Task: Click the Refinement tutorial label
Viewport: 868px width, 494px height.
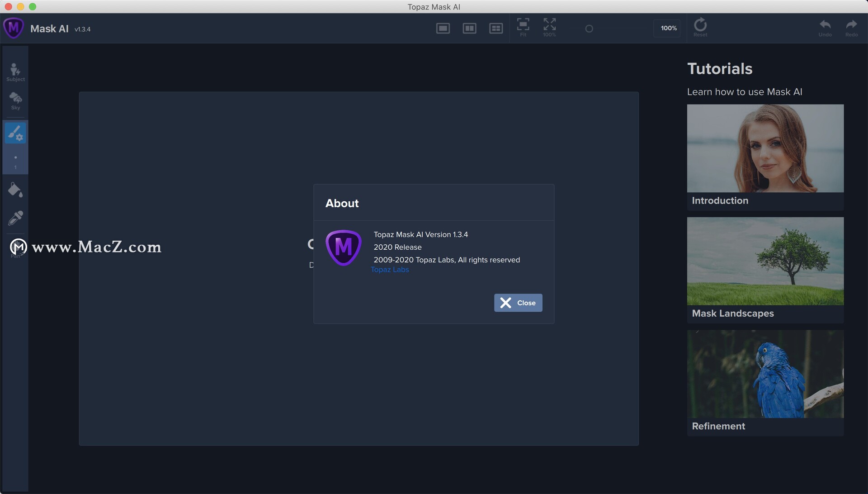Action: tap(718, 426)
